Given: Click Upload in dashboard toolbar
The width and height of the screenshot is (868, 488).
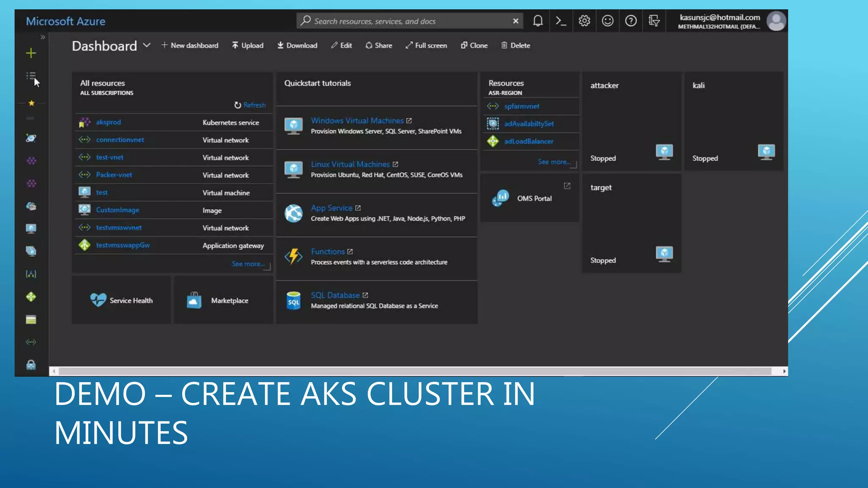Looking at the screenshot, I should click(248, 45).
